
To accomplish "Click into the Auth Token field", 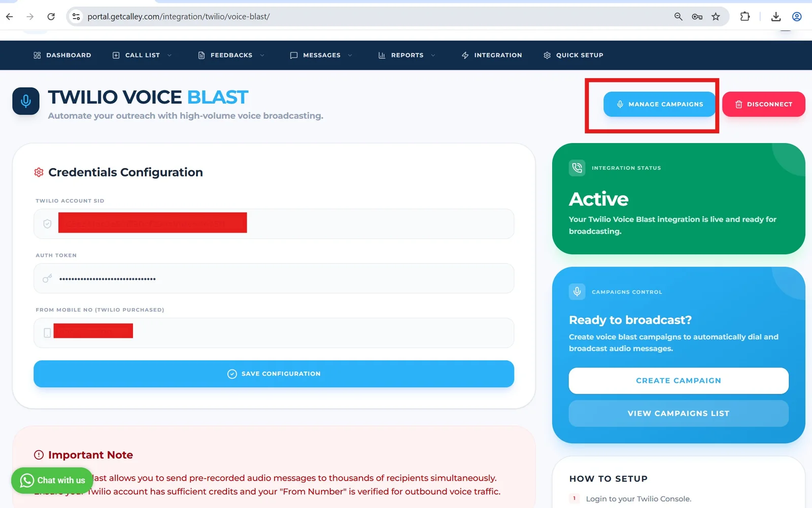I will pos(274,279).
